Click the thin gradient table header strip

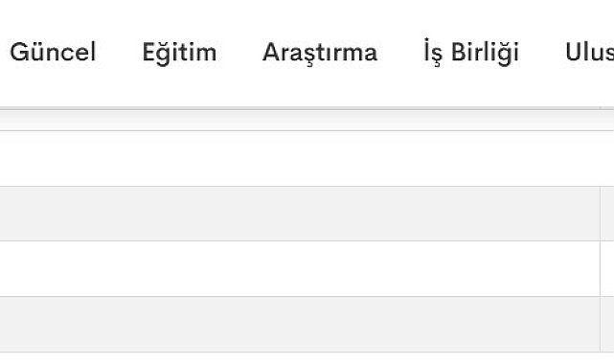pos(300,120)
